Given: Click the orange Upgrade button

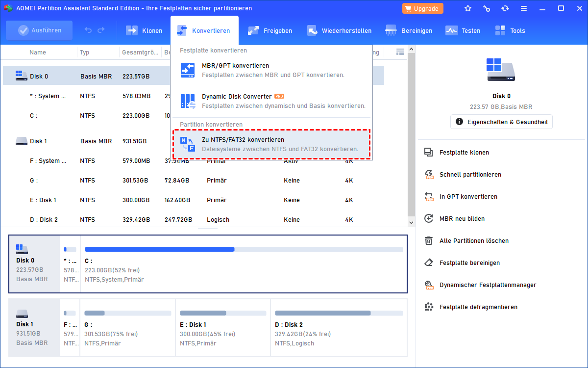Looking at the screenshot, I should 422,8.
